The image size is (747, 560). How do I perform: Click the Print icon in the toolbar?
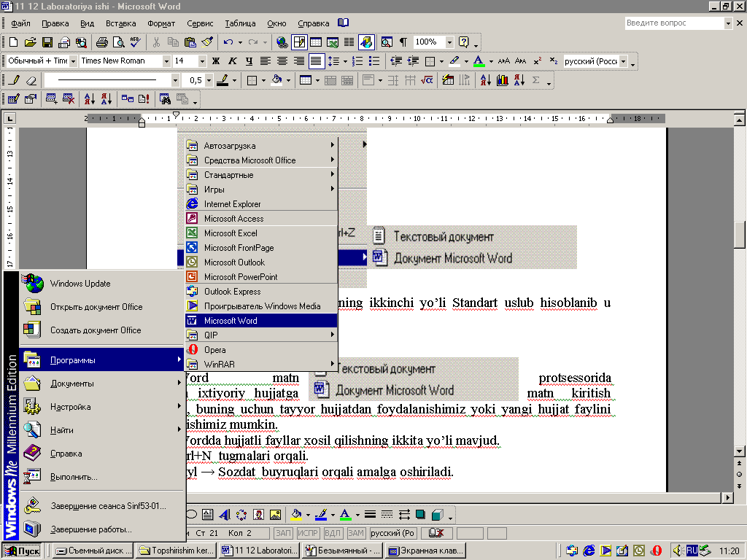click(102, 42)
